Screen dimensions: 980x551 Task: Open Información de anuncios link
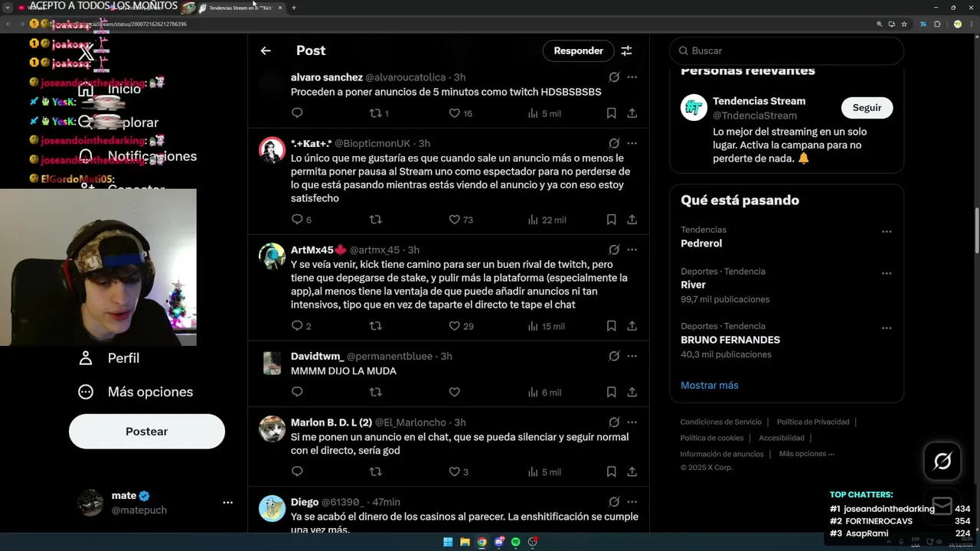722,454
